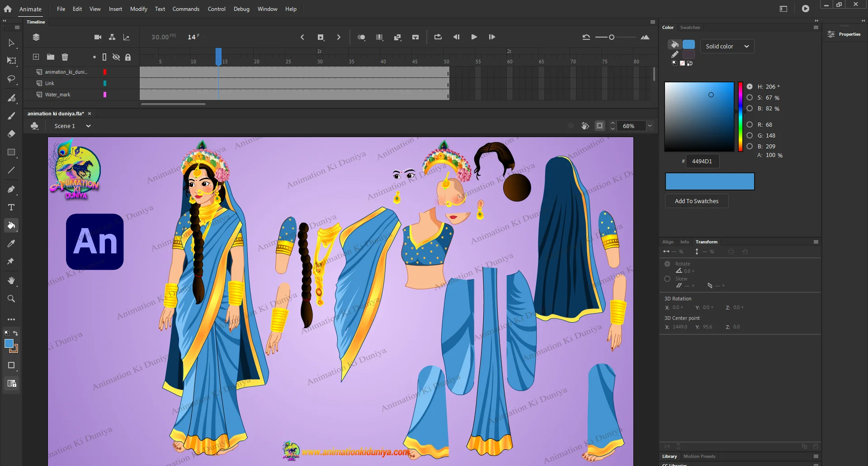
Task: Click the hex color input field
Action: [702, 161]
